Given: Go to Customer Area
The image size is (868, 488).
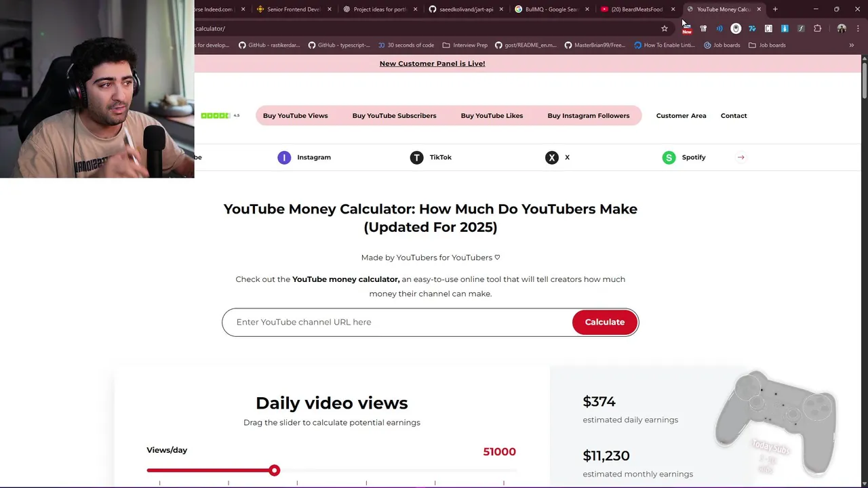Looking at the screenshot, I should (x=681, y=116).
